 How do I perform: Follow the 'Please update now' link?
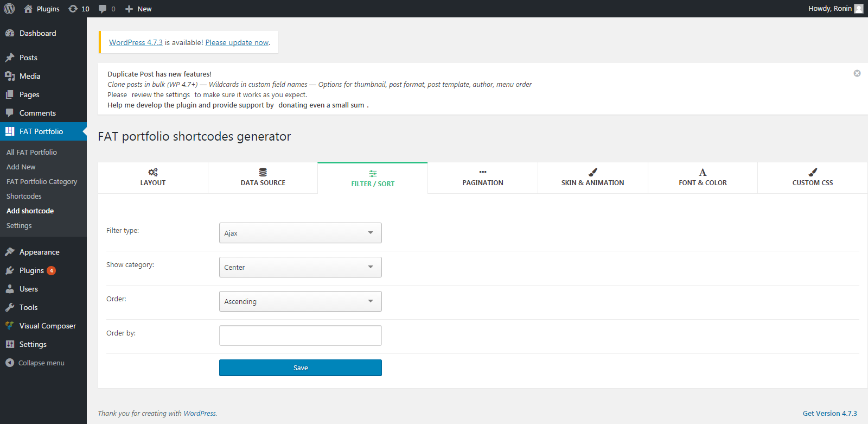[237, 42]
